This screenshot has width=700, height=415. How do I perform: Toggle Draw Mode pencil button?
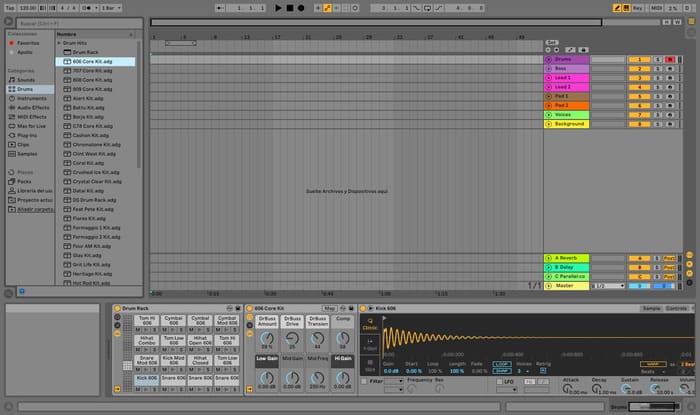pyautogui.click(x=617, y=8)
